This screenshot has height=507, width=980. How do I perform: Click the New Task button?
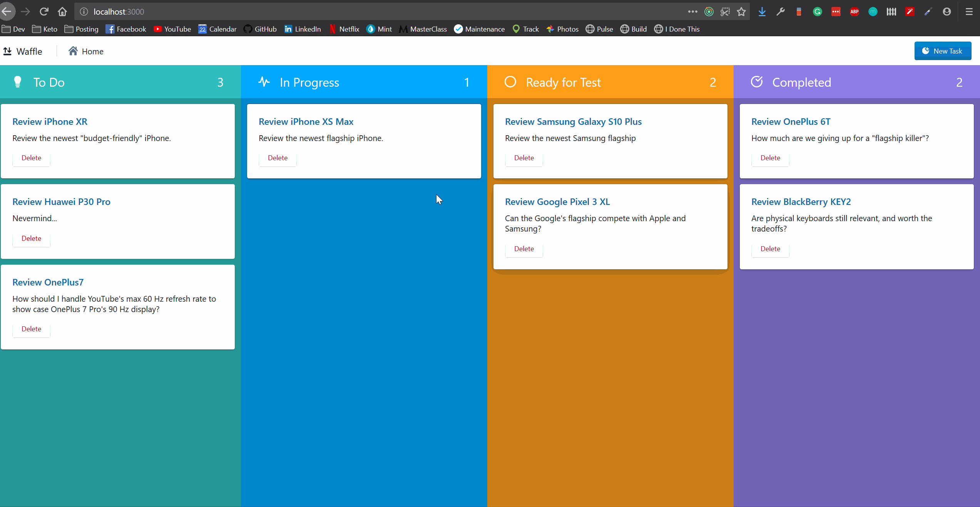943,51
